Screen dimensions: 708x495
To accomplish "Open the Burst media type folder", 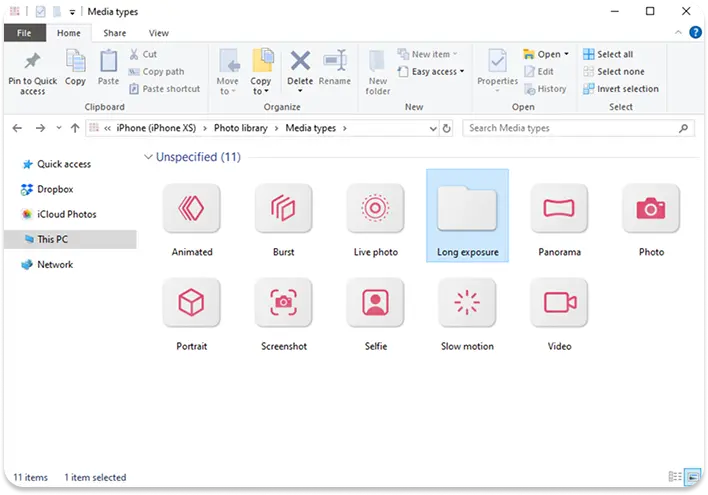I will coord(284,220).
